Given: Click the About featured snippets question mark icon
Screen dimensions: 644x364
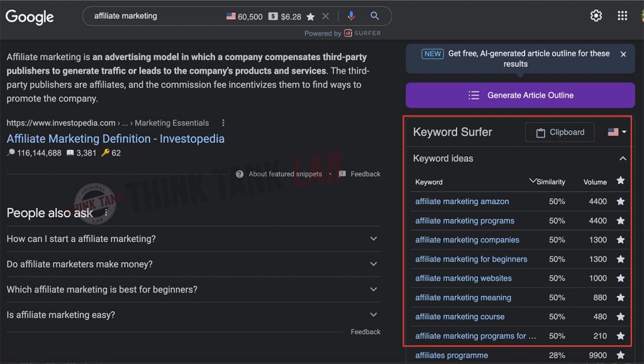Looking at the screenshot, I should point(240,174).
